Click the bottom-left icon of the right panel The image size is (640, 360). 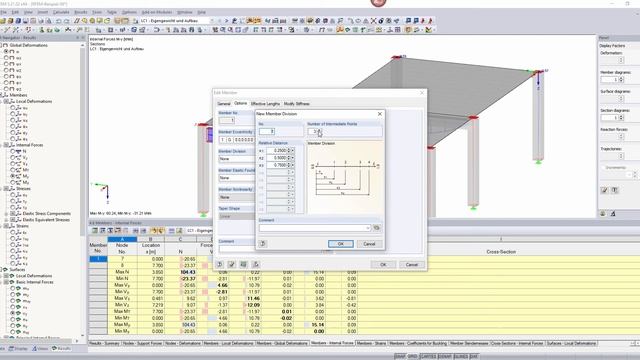point(603,213)
